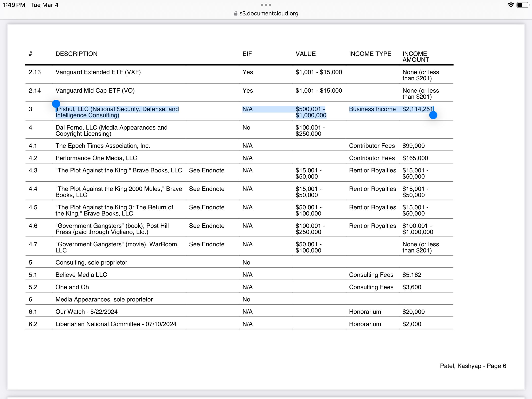Tap 'Vanguard Extended ETF (VXF)'
The image size is (532, 399).
(x=98, y=72)
